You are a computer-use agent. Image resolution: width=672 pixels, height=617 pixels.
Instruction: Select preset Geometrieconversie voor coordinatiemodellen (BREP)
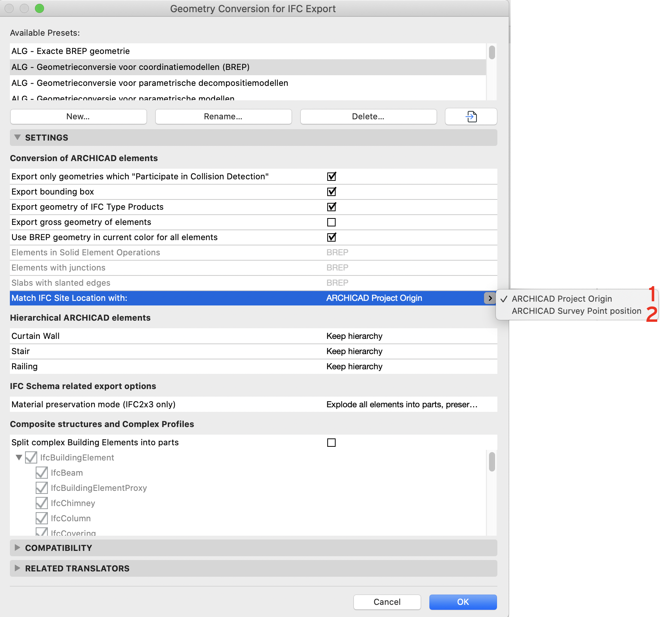[x=248, y=67]
